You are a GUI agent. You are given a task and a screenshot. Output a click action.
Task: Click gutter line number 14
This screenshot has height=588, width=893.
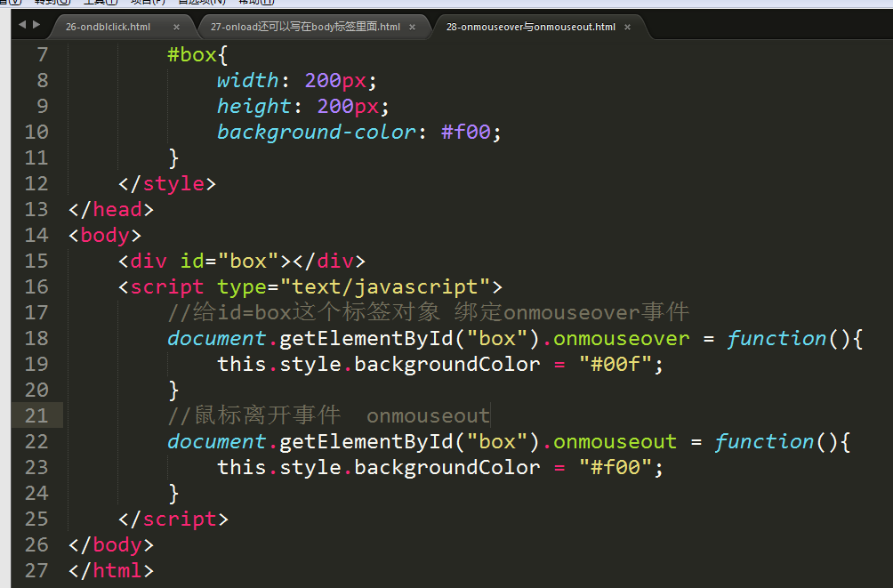36,236
